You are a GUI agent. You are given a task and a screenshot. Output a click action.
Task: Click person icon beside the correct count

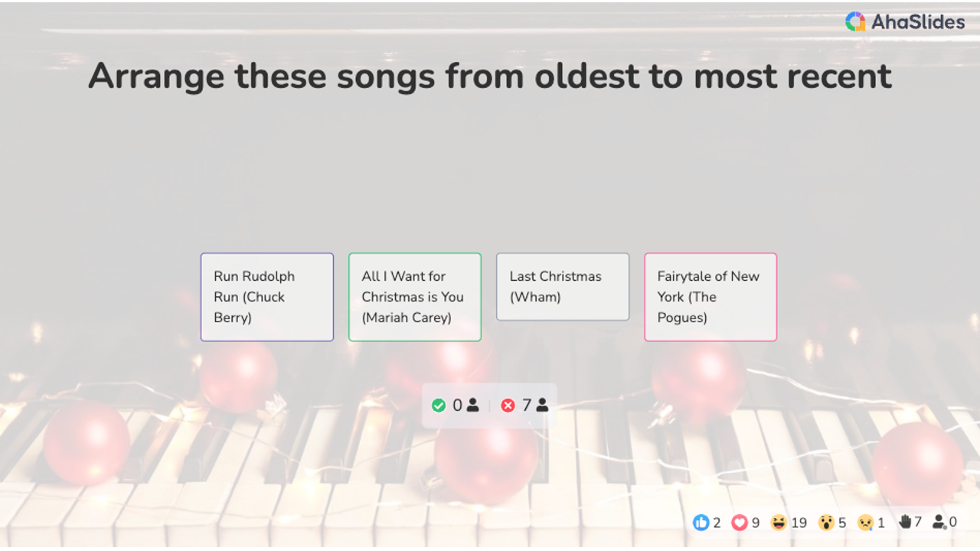[x=472, y=406]
